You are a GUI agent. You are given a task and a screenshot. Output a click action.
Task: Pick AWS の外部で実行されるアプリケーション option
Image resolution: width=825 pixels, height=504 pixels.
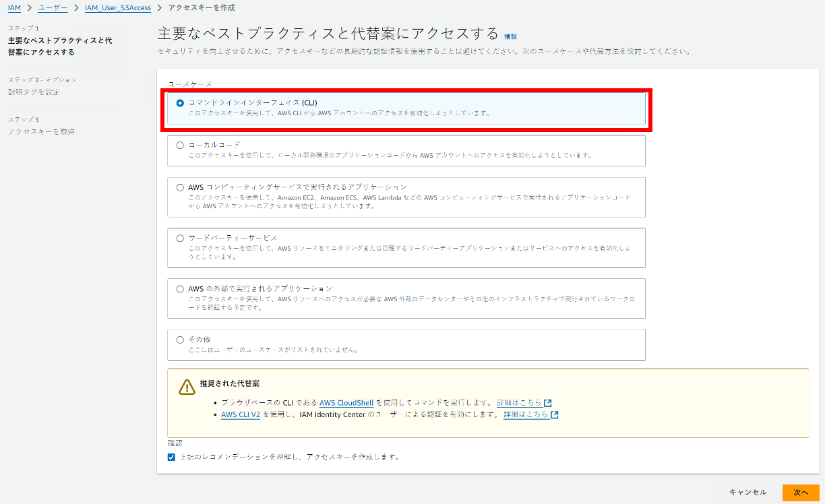click(x=179, y=288)
